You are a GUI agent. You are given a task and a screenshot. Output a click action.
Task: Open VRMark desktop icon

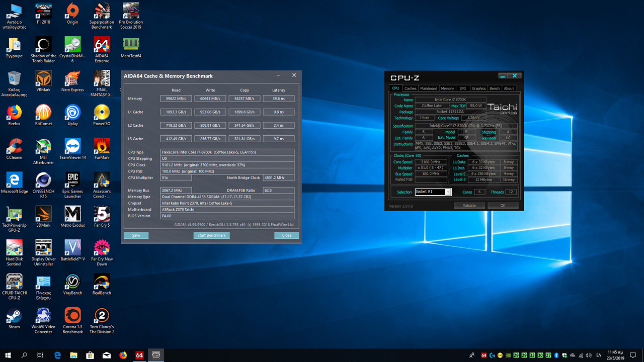pyautogui.click(x=43, y=81)
